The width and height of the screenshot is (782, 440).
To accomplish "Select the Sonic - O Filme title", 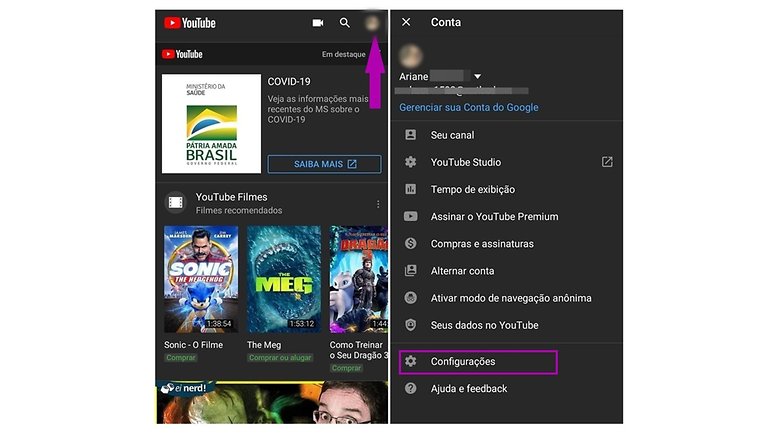I will coord(194,345).
